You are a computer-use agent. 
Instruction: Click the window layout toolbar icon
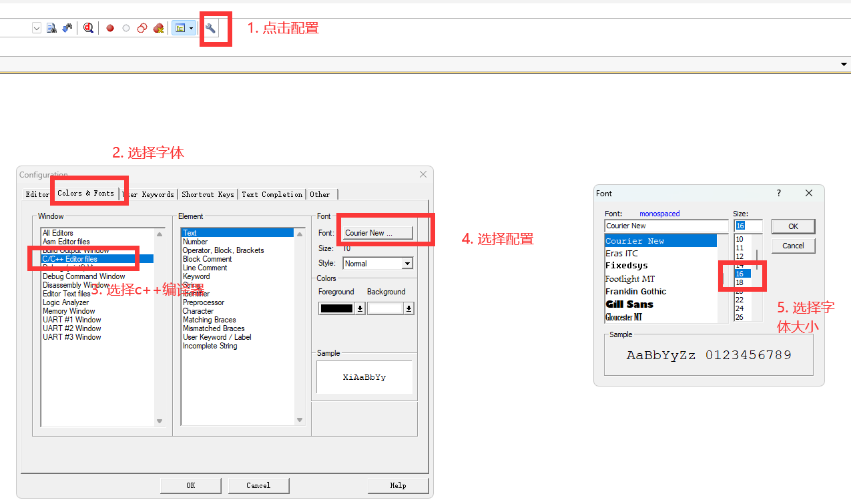(179, 28)
